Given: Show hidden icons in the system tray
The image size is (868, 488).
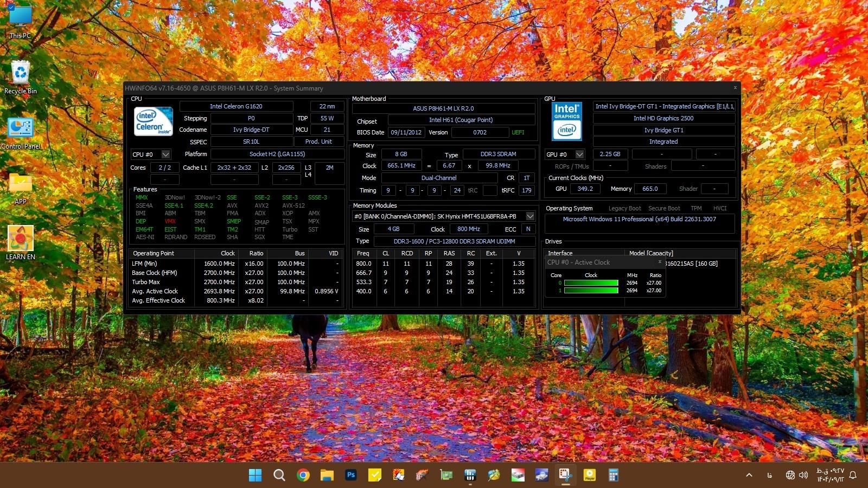Looking at the screenshot, I should point(749,475).
